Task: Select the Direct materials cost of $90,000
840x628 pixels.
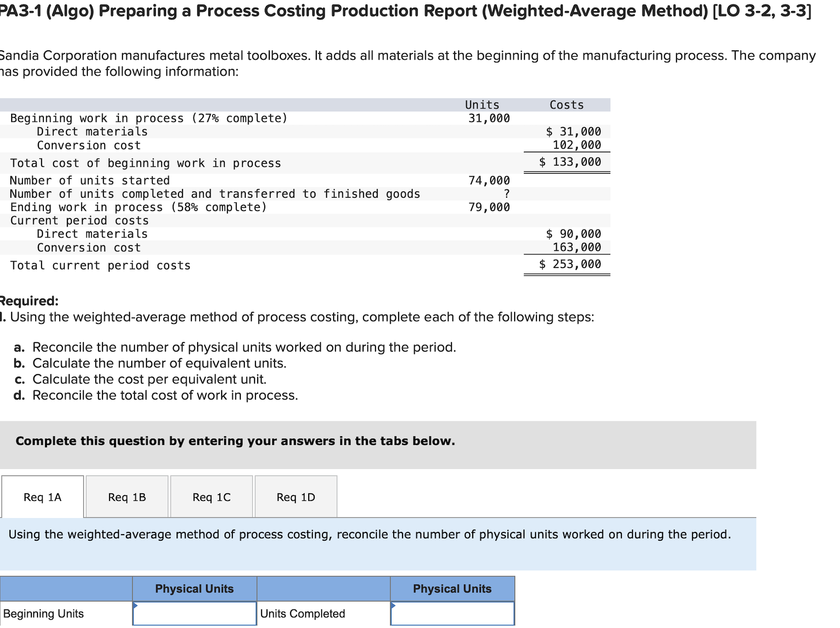Action: (573, 233)
